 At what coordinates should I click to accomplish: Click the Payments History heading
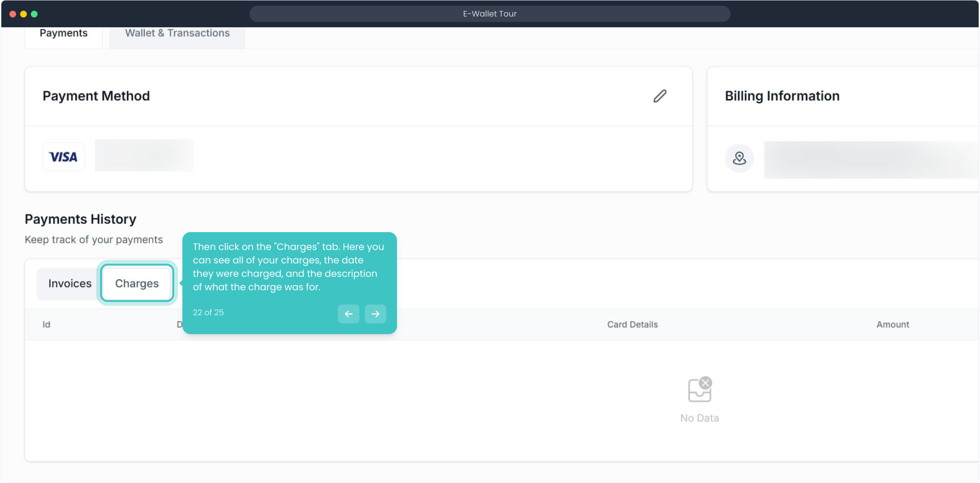(80, 219)
